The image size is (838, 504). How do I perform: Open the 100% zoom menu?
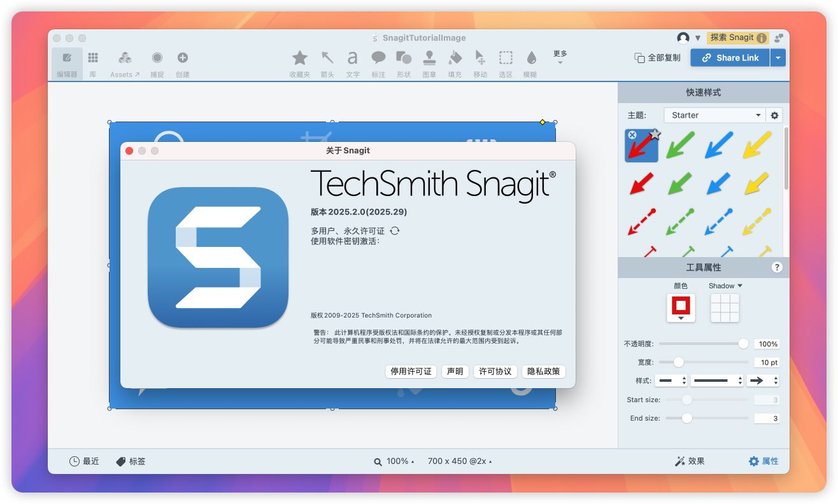[x=394, y=461]
